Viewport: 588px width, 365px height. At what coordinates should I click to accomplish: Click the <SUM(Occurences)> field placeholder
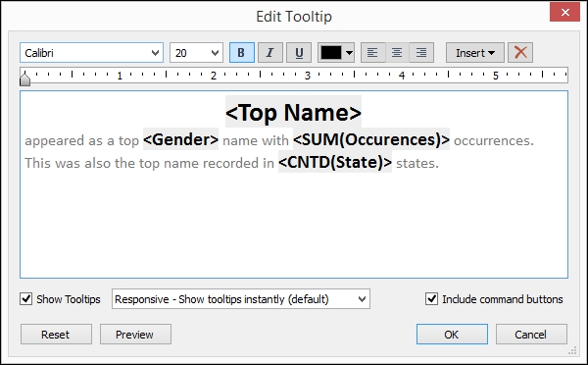click(x=371, y=139)
